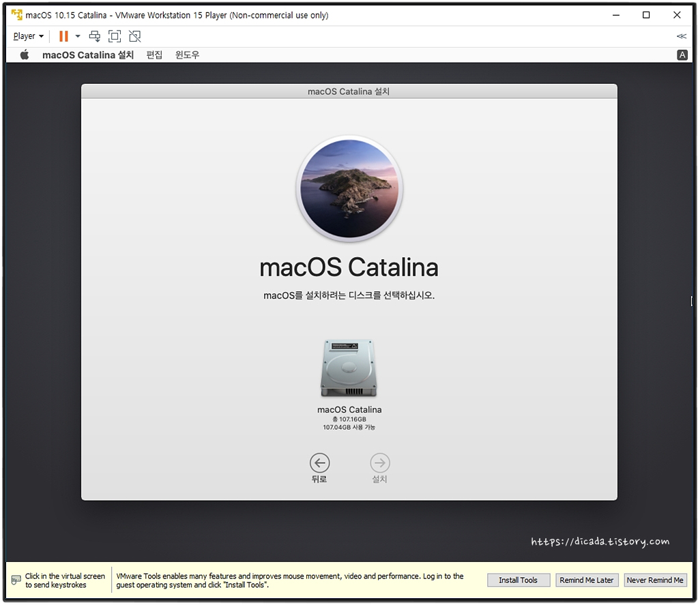
Task: Open the 편집 menu
Action: (154, 55)
